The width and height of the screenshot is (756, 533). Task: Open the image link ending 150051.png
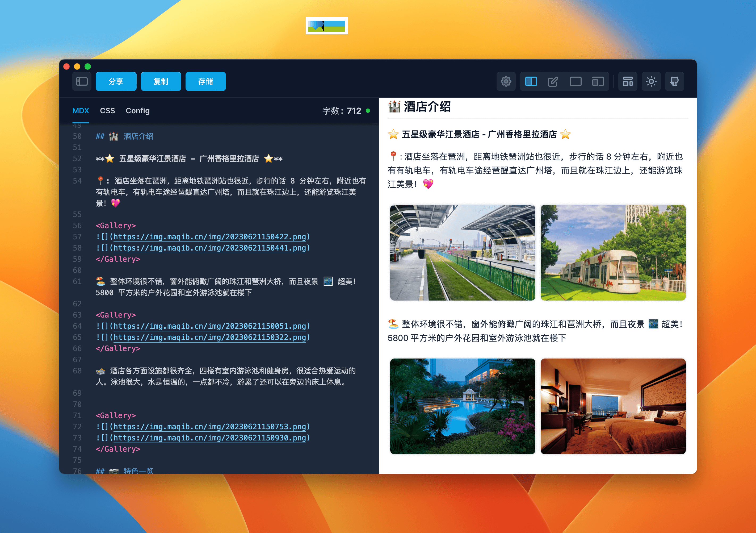click(x=209, y=326)
